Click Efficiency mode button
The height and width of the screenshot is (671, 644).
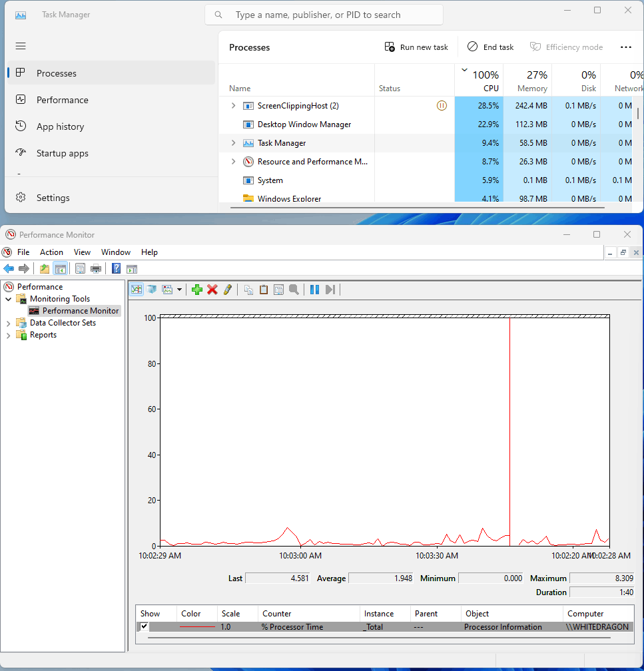point(567,47)
